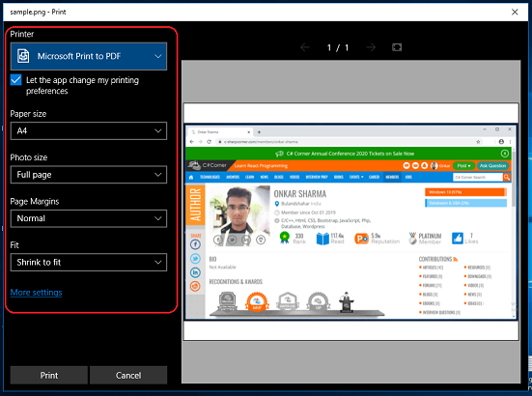Image resolution: width=532 pixels, height=396 pixels.
Task: Uncheck Let the app change my printing preferences
Action: click(16, 80)
